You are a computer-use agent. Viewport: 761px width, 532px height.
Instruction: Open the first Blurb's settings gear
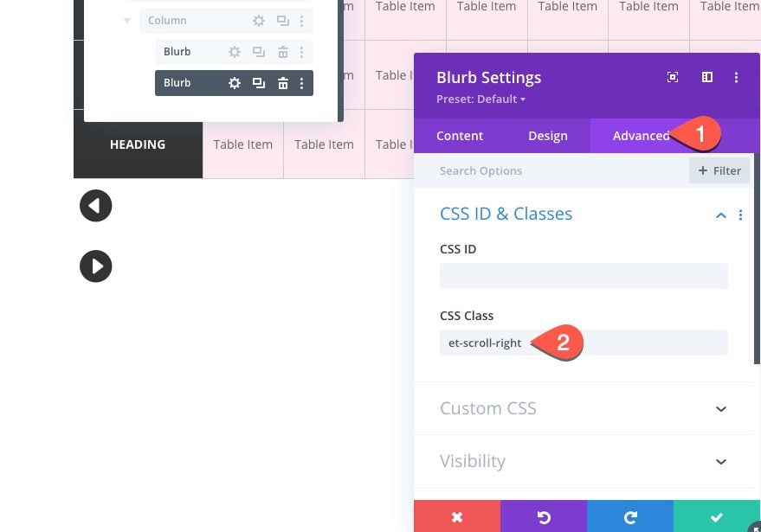[x=234, y=51]
